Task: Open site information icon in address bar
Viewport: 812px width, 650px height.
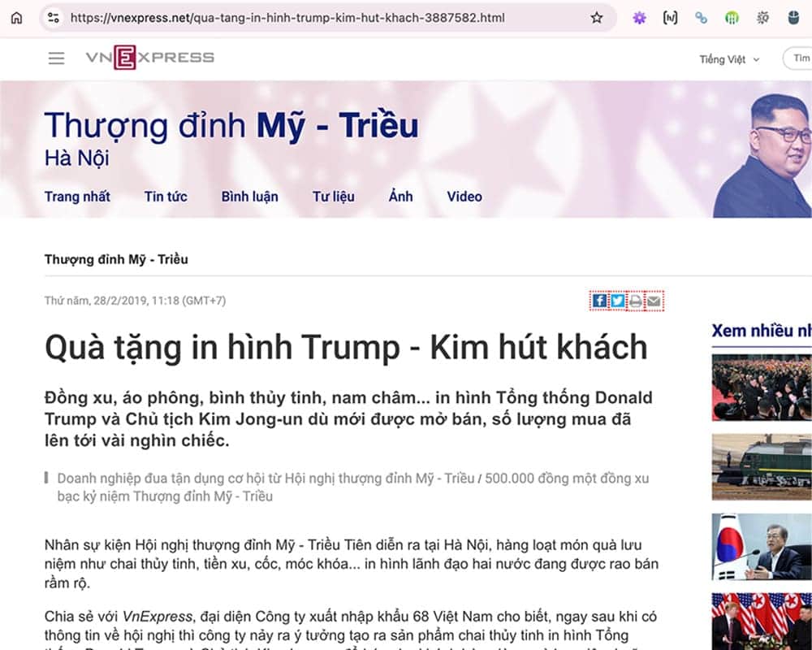Action: point(54,18)
